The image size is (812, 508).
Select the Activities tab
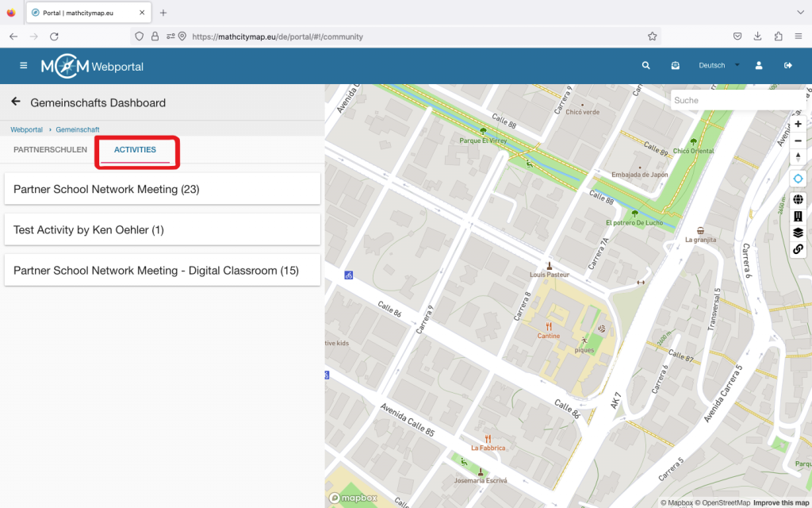(x=135, y=150)
